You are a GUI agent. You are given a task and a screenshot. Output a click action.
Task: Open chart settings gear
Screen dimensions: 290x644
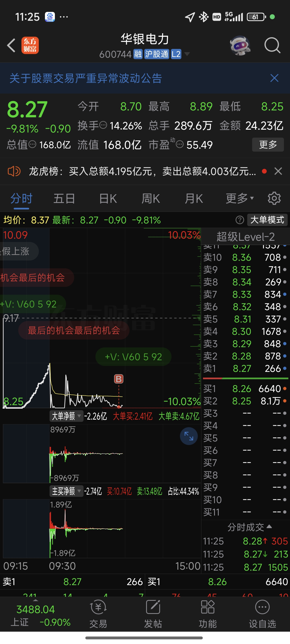pyautogui.click(x=274, y=199)
